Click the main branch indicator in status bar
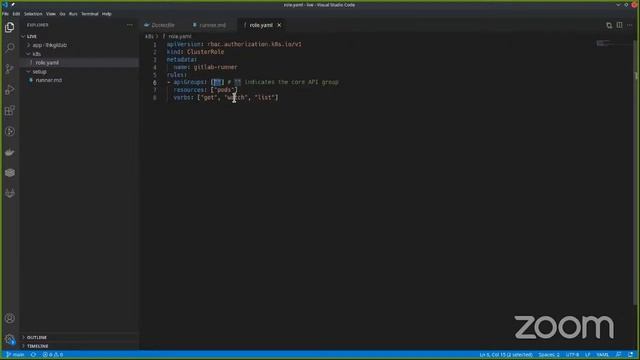The width and height of the screenshot is (640, 360). (15, 355)
